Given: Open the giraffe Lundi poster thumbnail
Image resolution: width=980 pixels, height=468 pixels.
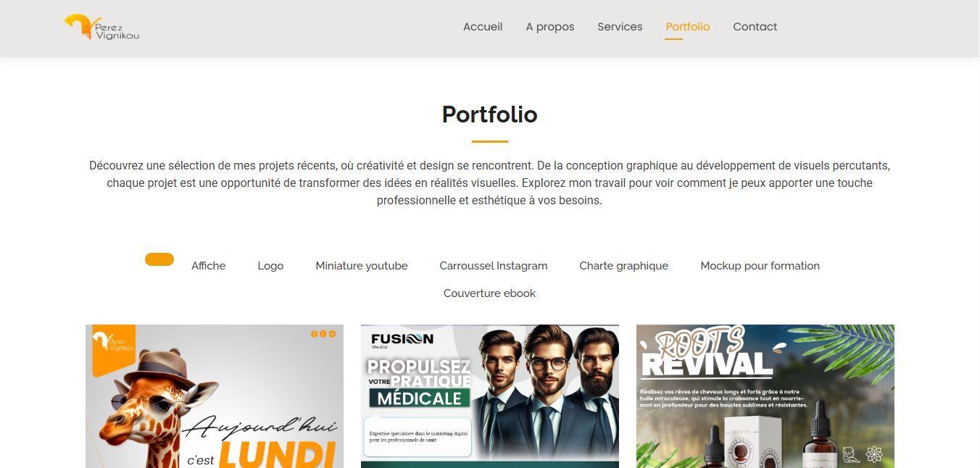Looking at the screenshot, I should click(215, 396).
